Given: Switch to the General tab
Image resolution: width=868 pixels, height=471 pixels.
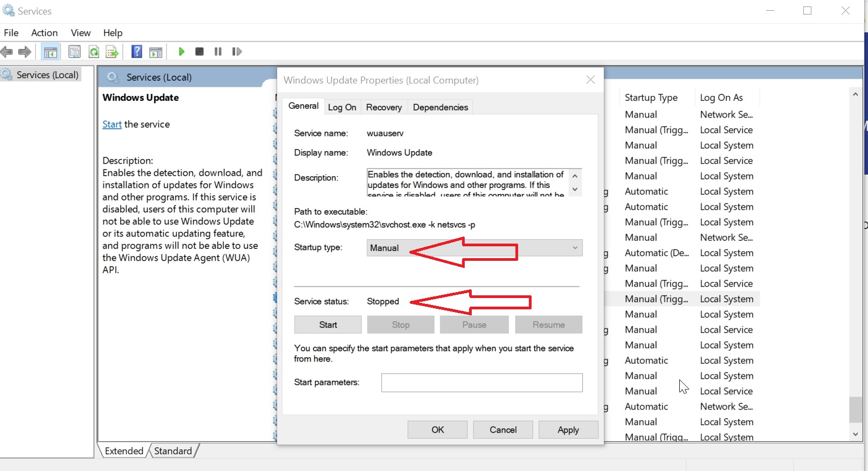Looking at the screenshot, I should click(x=304, y=106).
